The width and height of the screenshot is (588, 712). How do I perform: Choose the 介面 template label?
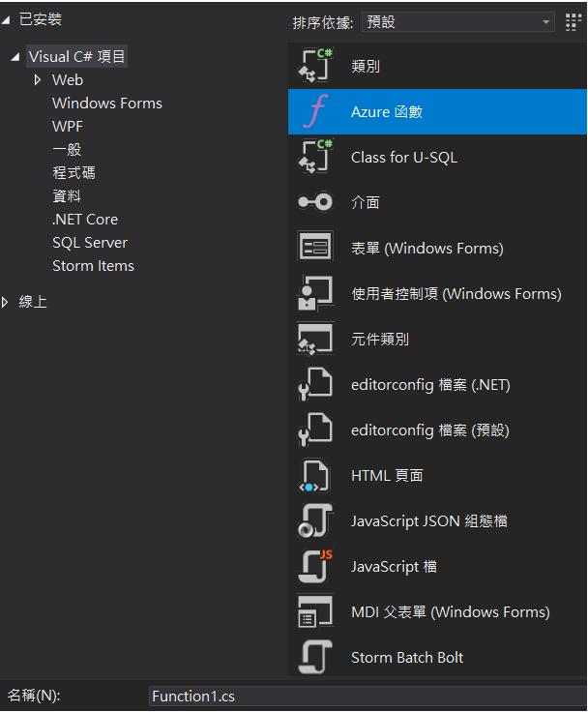pyautogui.click(x=366, y=202)
